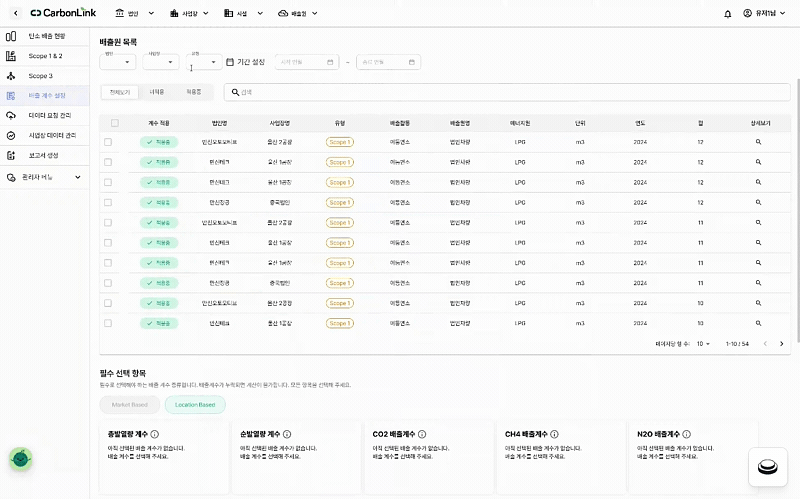Screen dimensions: 800x499
Task: Check the last table row checkbox
Action: pos(108,323)
